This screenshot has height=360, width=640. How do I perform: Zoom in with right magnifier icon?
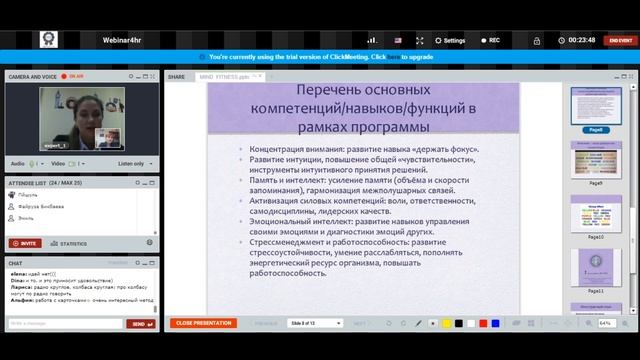625,323
